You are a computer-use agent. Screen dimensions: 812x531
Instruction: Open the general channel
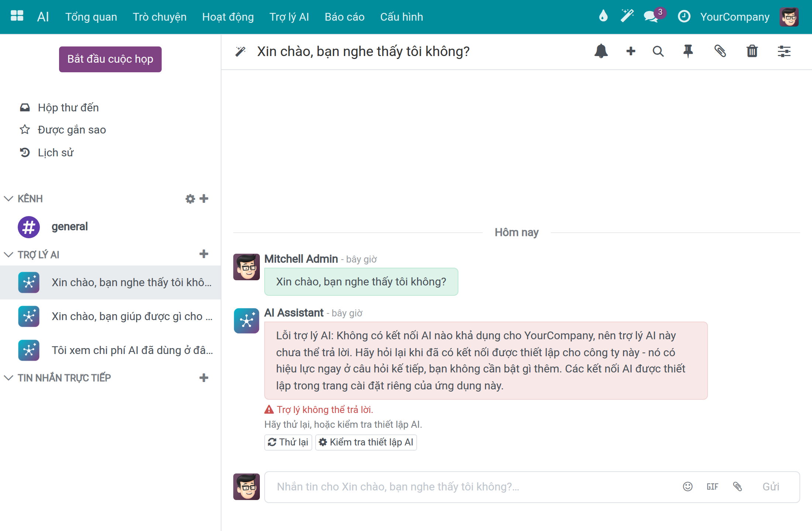[110, 227]
